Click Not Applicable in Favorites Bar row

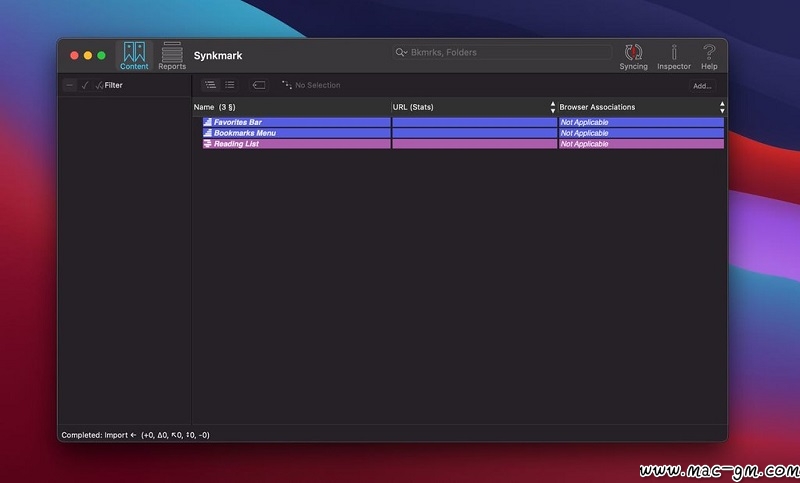(584, 122)
